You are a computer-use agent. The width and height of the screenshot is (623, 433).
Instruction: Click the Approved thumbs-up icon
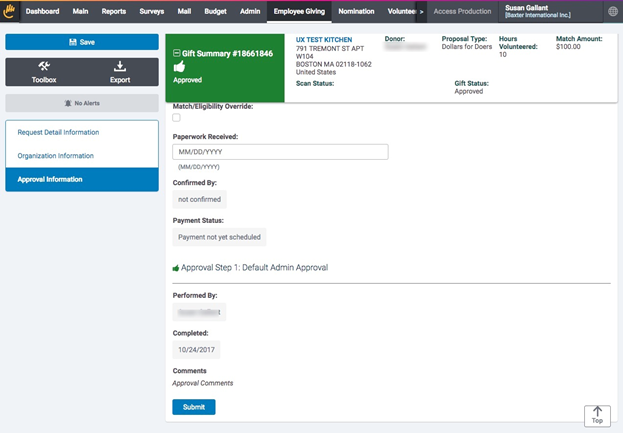tap(179, 67)
